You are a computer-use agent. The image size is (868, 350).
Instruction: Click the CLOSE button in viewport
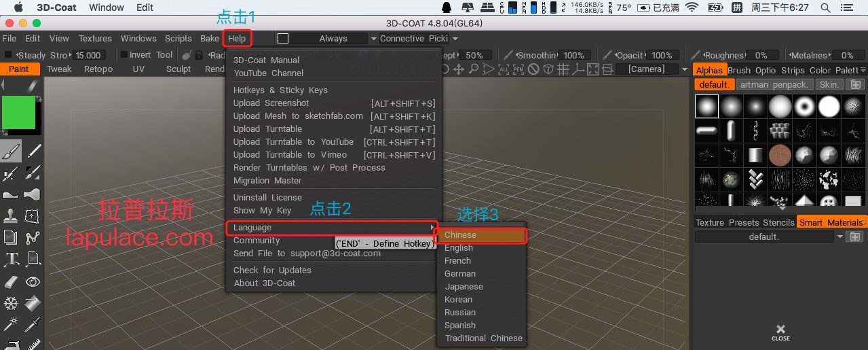(780, 332)
